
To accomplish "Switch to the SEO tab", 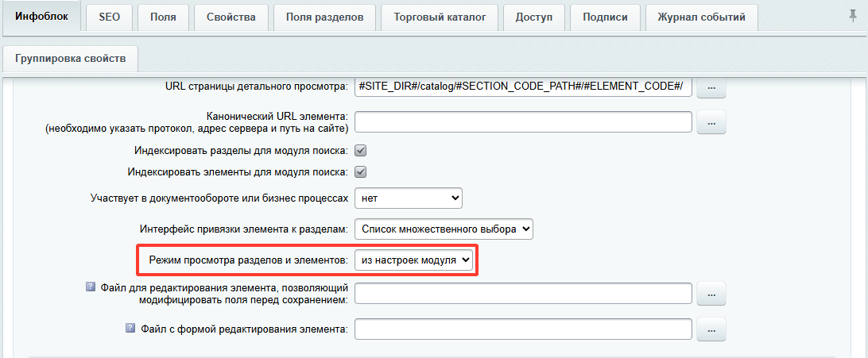I will tap(109, 17).
